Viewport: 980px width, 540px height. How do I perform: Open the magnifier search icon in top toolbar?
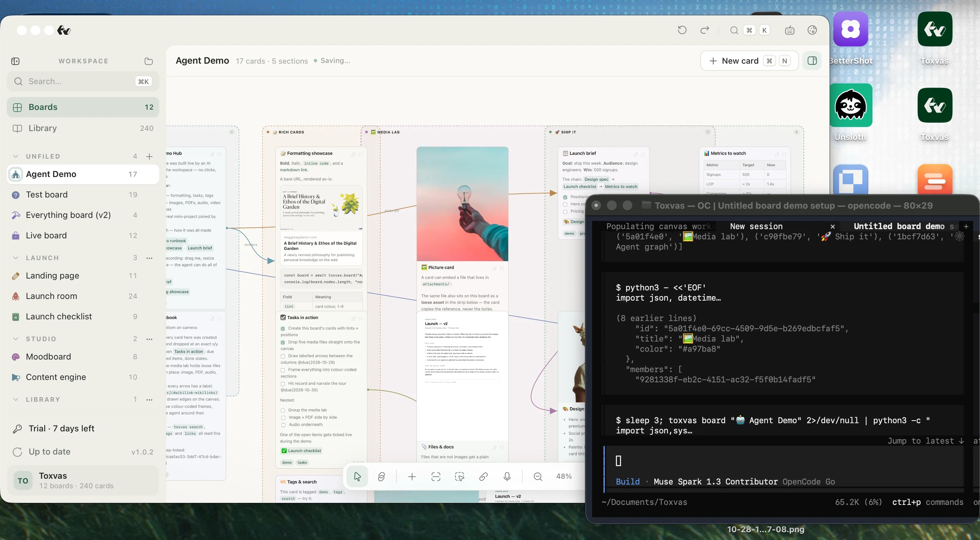(x=734, y=30)
